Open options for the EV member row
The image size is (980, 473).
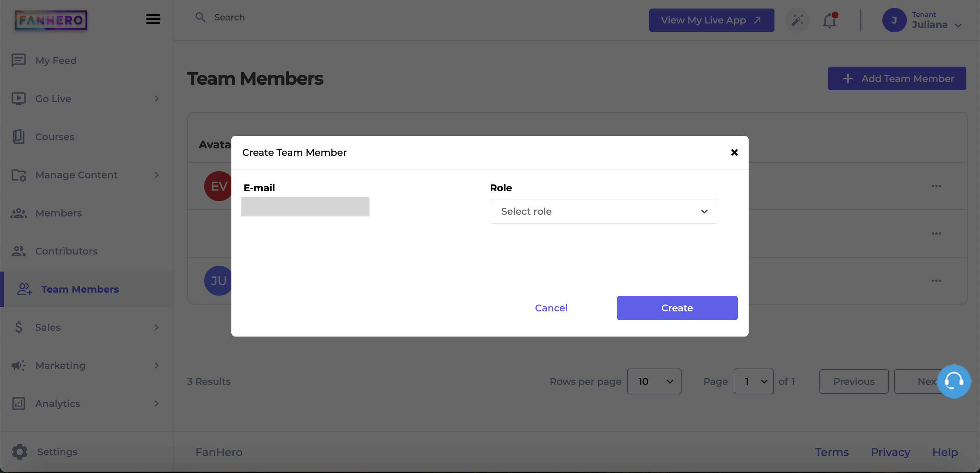tap(936, 186)
